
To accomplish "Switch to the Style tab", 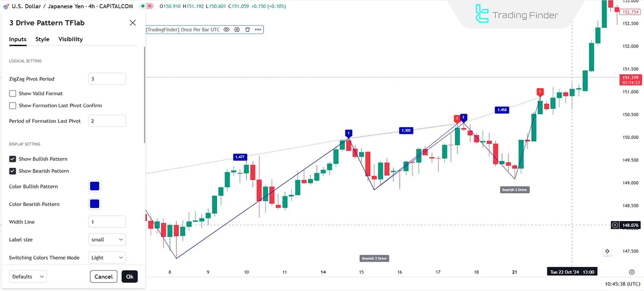I will 42,39.
